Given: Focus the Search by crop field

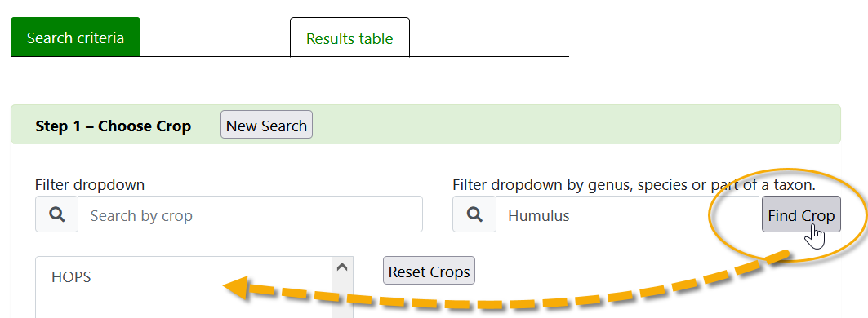Looking at the screenshot, I should click(x=250, y=214).
